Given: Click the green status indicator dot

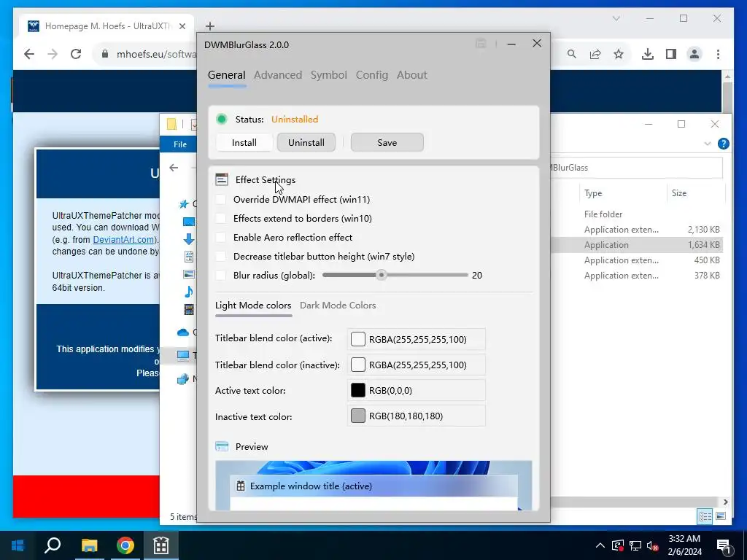Looking at the screenshot, I should pos(222,119).
